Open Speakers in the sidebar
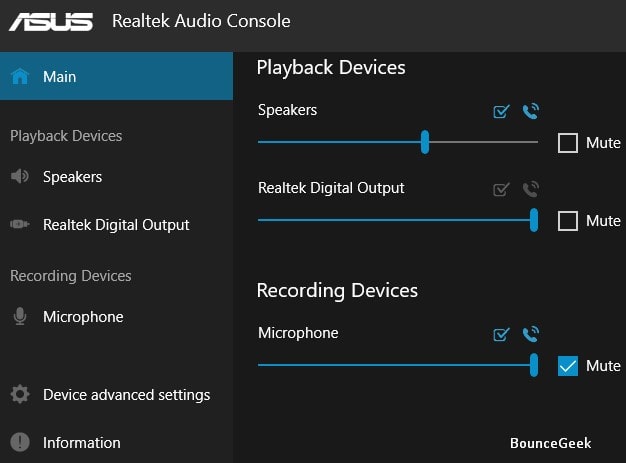The height and width of the screenshot is (463, 626). 72,177
